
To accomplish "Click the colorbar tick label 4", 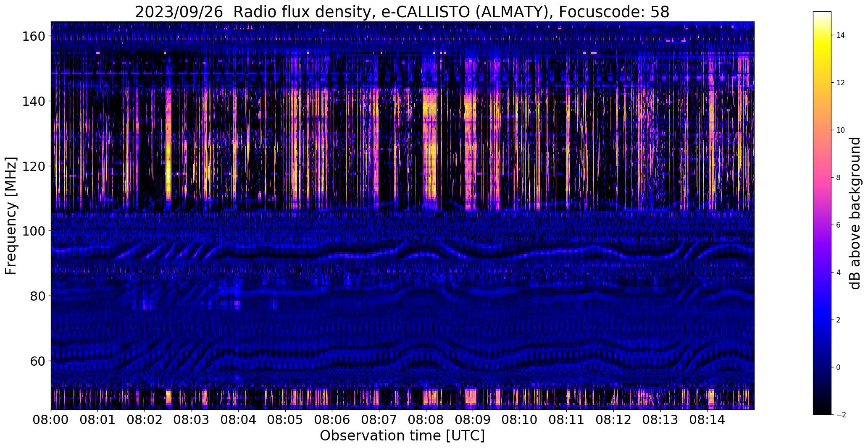I will coord(839,272).
